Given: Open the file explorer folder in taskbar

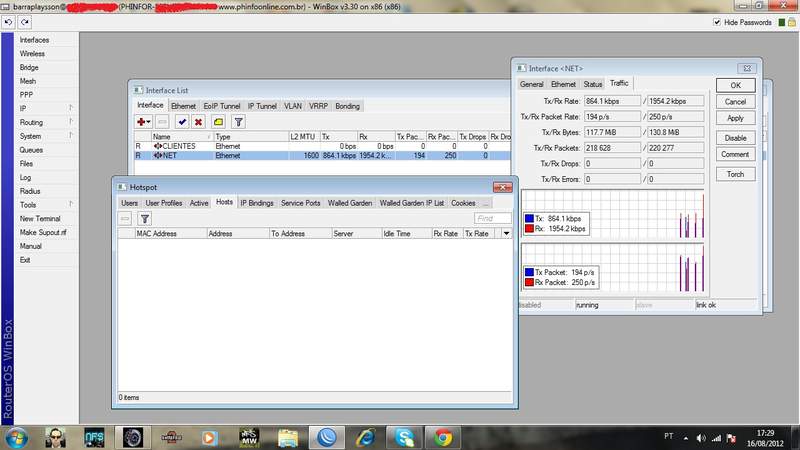Looking at the screenshot, I should (288, 438).
